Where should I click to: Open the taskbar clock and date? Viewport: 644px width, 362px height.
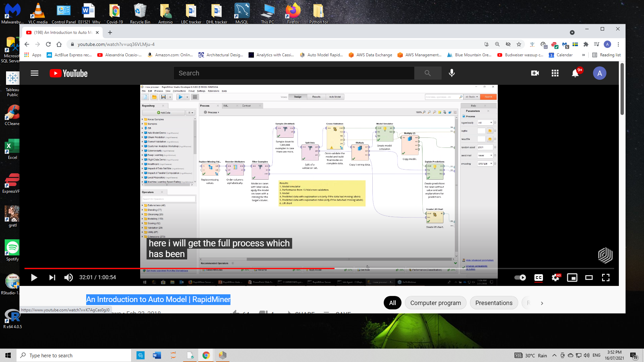point(614,355)
